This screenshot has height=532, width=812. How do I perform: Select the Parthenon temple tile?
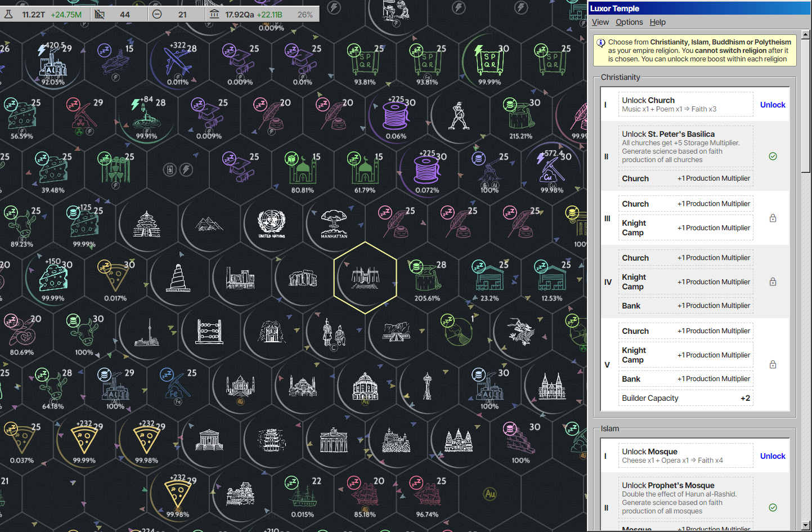pyautogui.click(x=209, y=440)
